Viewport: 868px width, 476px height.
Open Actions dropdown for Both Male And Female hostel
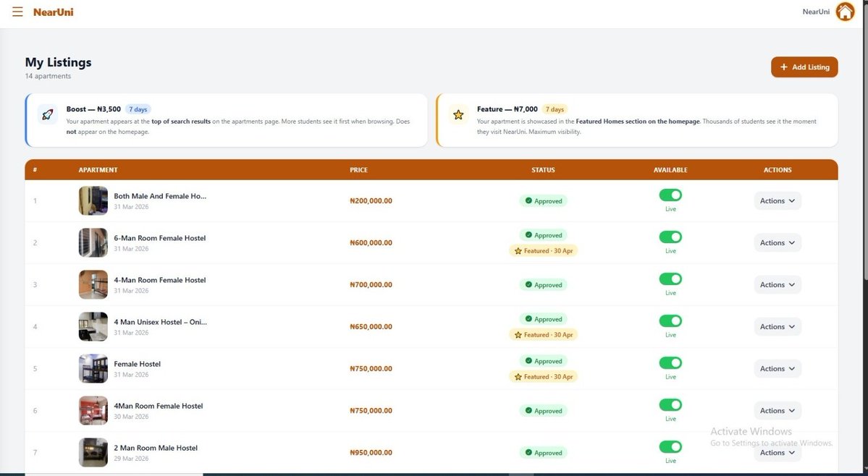[778, 200]
